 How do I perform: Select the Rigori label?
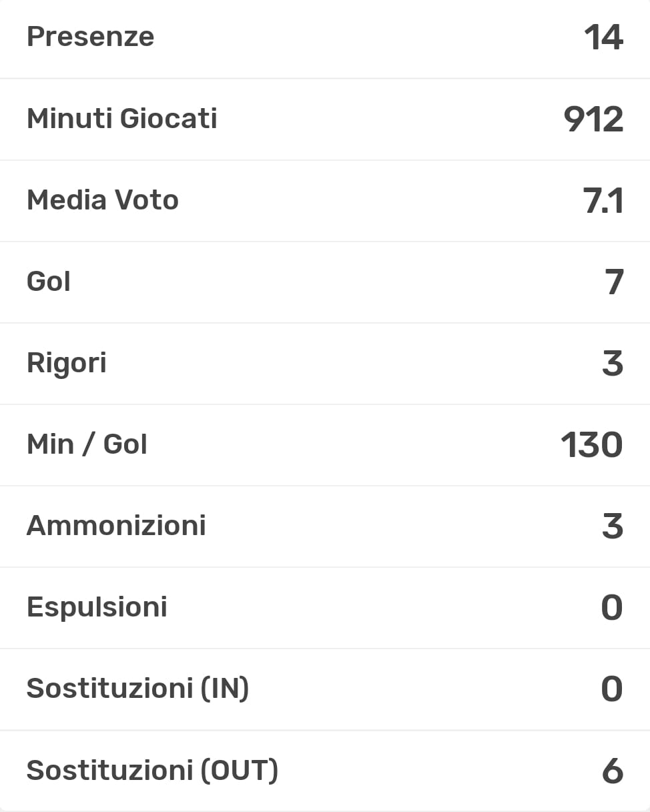66,364
